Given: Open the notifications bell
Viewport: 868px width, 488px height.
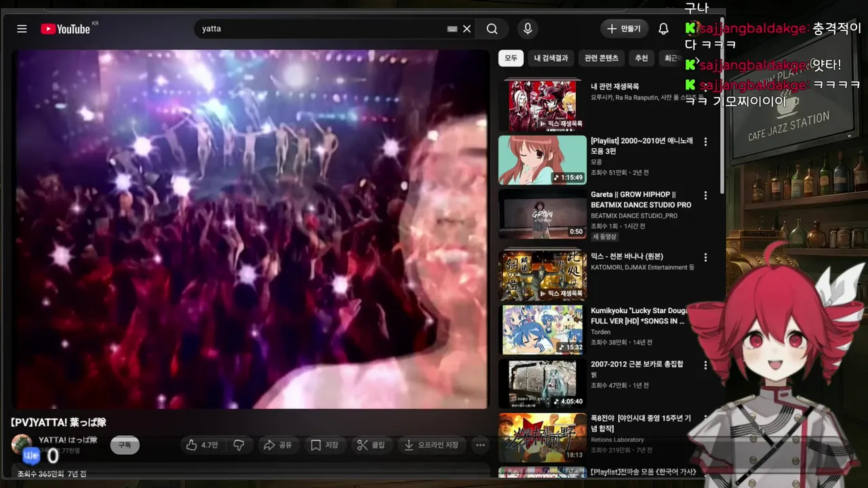Looking at the screenshot, I should click(x=663, y=28).
